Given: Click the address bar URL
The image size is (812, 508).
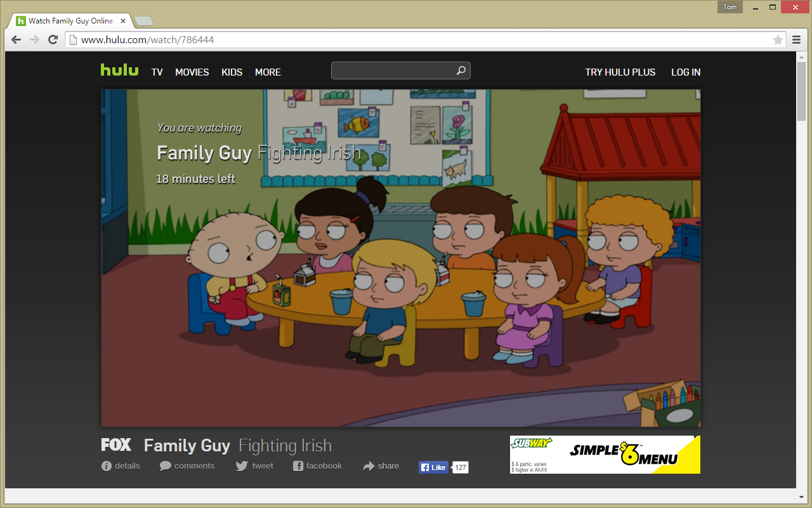Looking at the screenshot, I should pyautogui.click(x=148, y=40).
